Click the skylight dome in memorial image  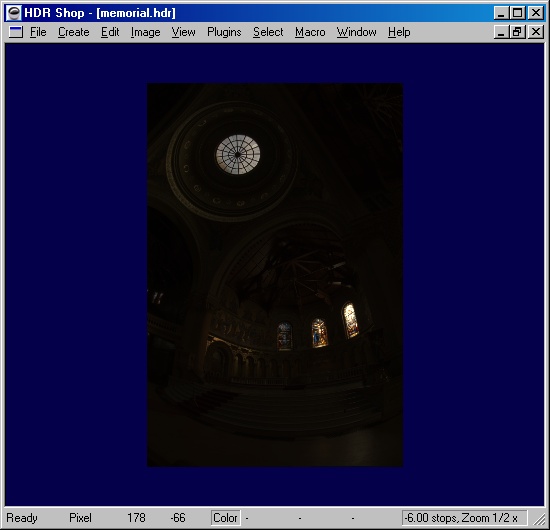click(238, 155)
